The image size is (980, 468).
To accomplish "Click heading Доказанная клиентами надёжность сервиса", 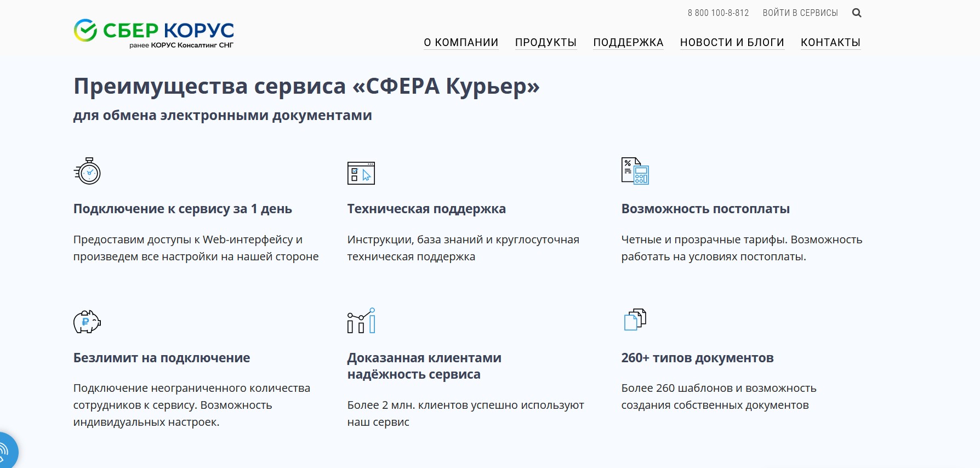I will [424, 366].
